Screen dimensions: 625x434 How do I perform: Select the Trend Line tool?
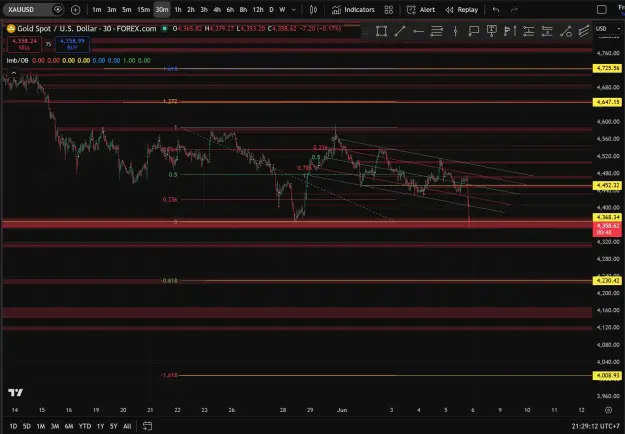pyautogui.click(x=400, y=31)
